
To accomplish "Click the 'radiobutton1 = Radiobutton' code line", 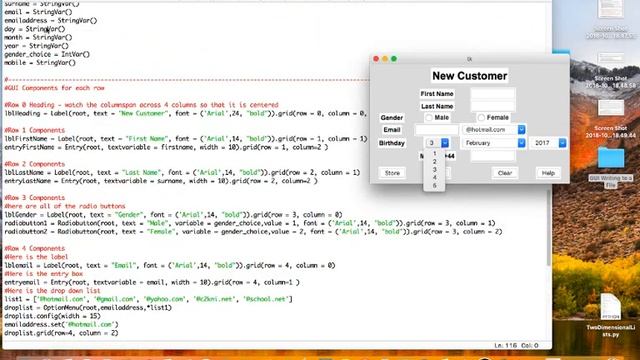I will 249,223.
